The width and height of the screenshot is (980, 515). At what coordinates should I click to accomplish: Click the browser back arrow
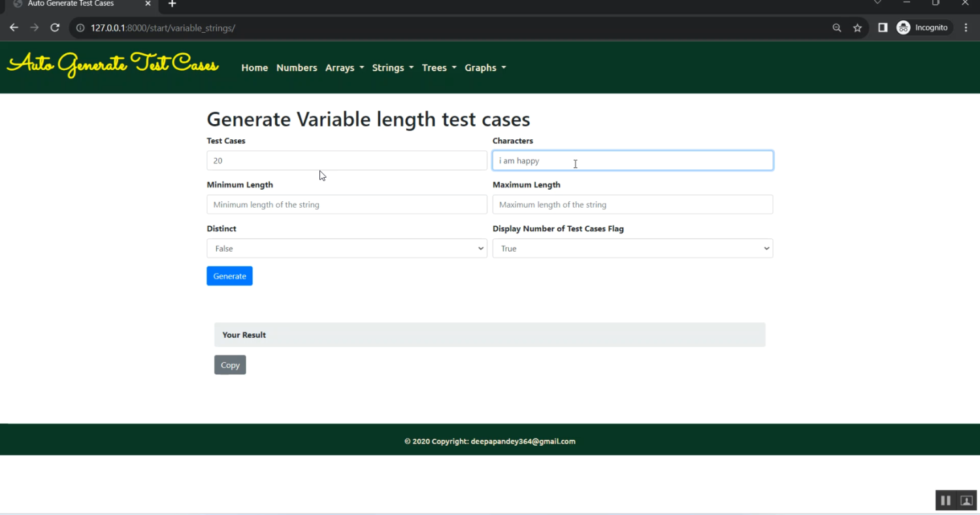click(14, 27)
